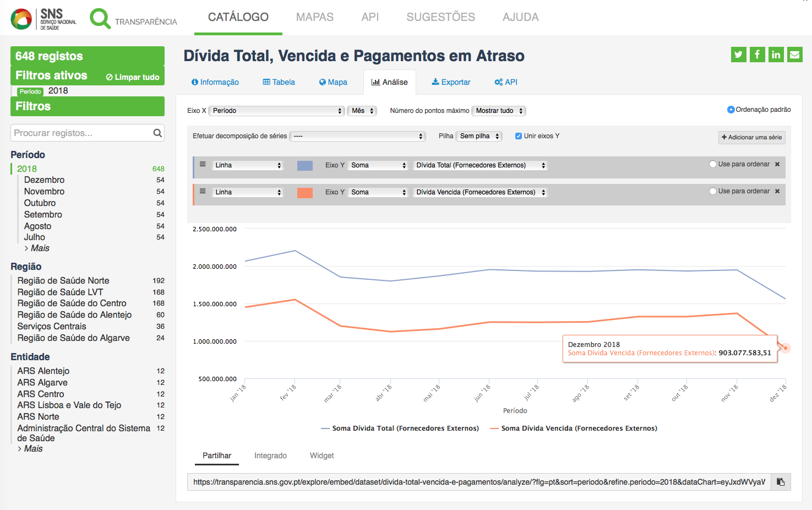Viewport: 812px width, 510px height.
Task: Click Adicionar uma série button
Action: (x=751, y=137)
